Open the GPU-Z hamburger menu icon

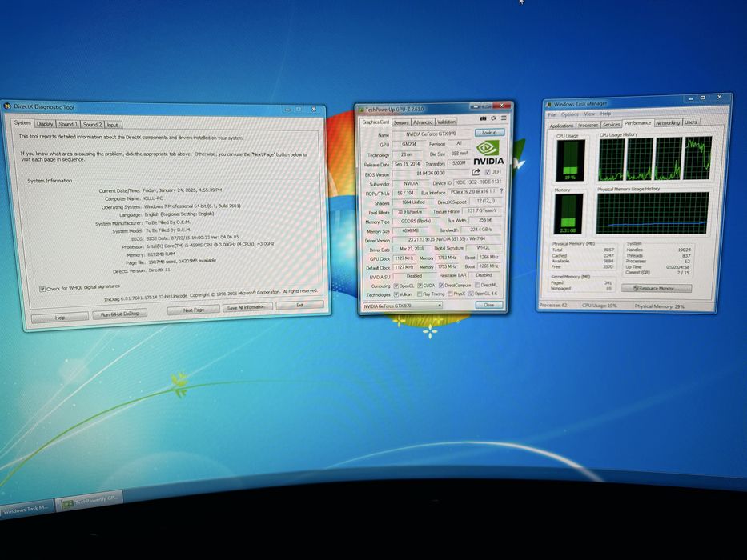coord(504,118)
